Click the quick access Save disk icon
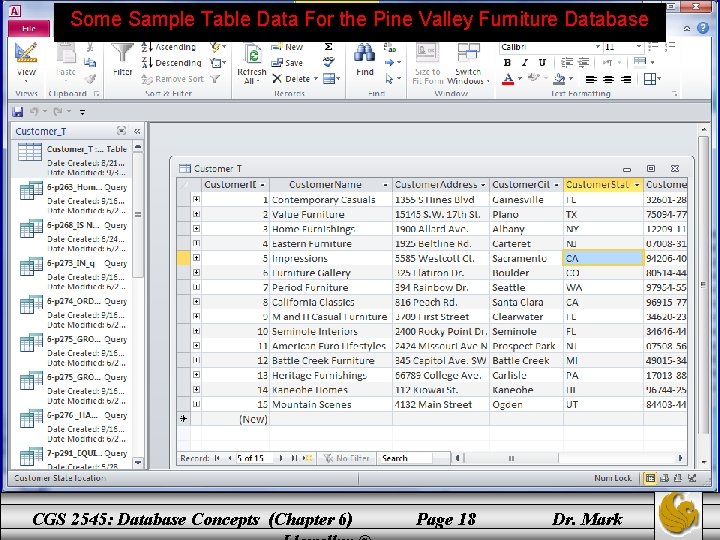The width and height of the screenshot is (720, 540). (17, 112)
